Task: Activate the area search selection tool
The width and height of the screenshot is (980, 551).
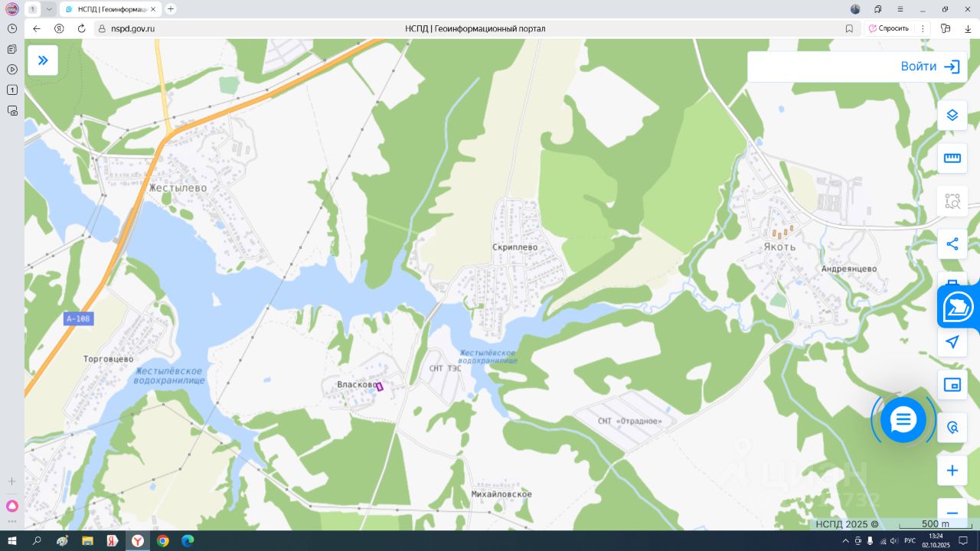Action: (952, 201)
